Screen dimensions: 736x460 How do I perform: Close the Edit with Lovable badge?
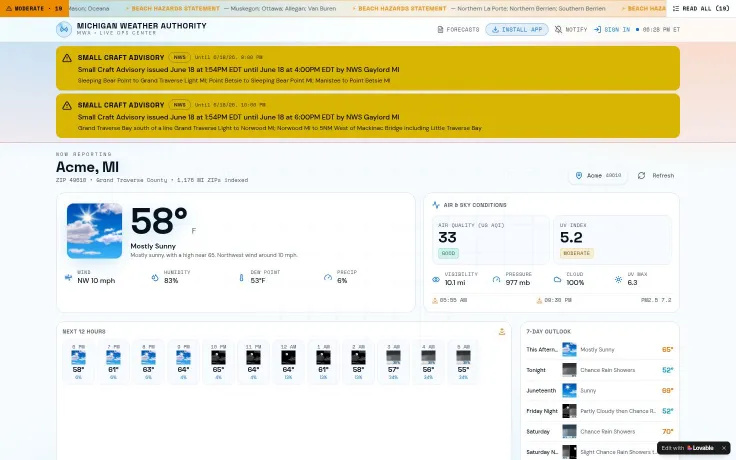724,448
